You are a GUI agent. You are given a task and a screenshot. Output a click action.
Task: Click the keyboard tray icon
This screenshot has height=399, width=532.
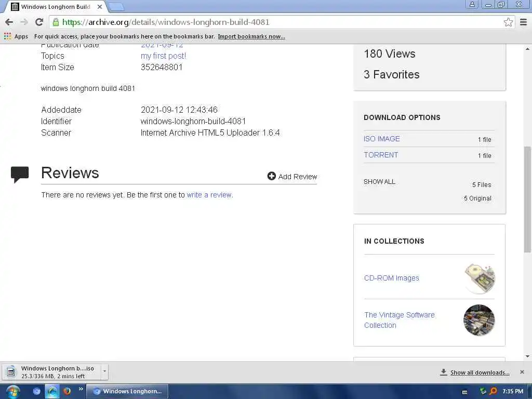pyautogui.click(x=465, y=392)
